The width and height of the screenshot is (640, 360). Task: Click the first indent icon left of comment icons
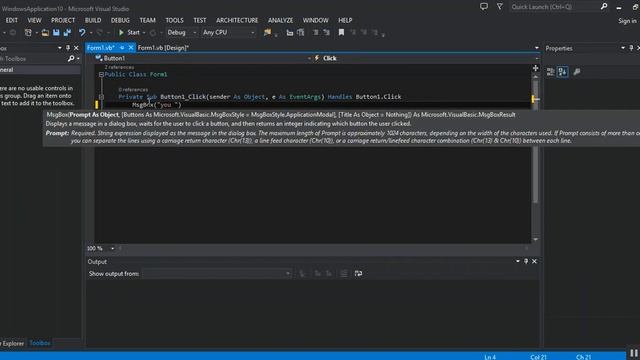click(290, 32)
